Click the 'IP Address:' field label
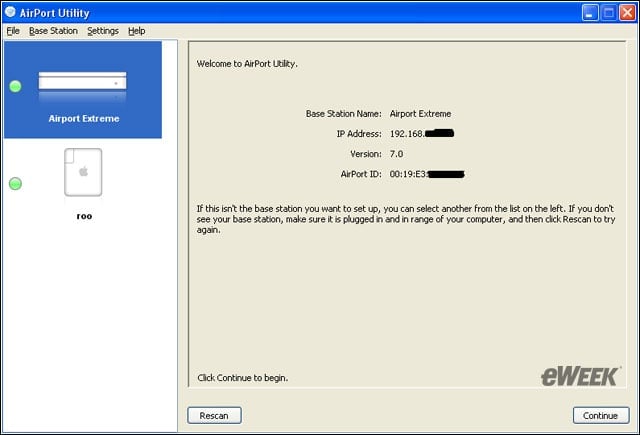Image resolution: width=640 pixels, height=435 pixels. coord(359,134)
